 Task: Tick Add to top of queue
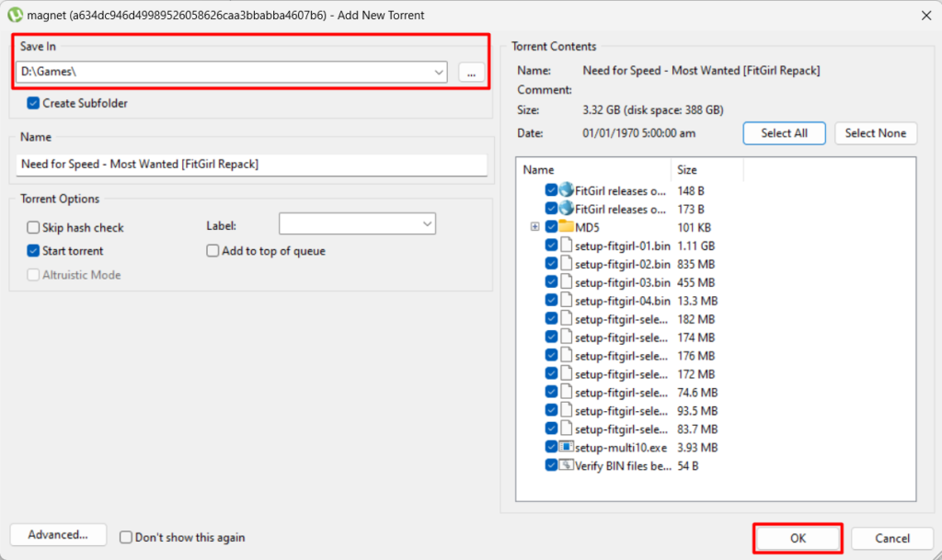point(213,251)
